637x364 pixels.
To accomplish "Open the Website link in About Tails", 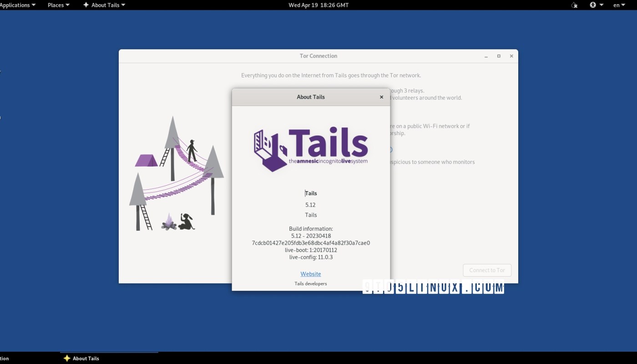I will (311, 274).
